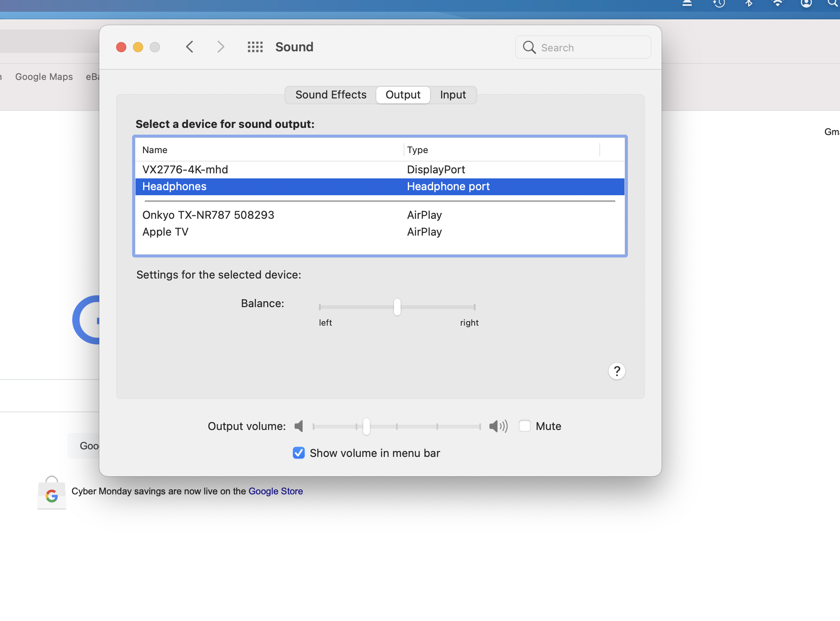Click the low volume speaker icon
Screen dimensions: 840x621
click(299, 426)
